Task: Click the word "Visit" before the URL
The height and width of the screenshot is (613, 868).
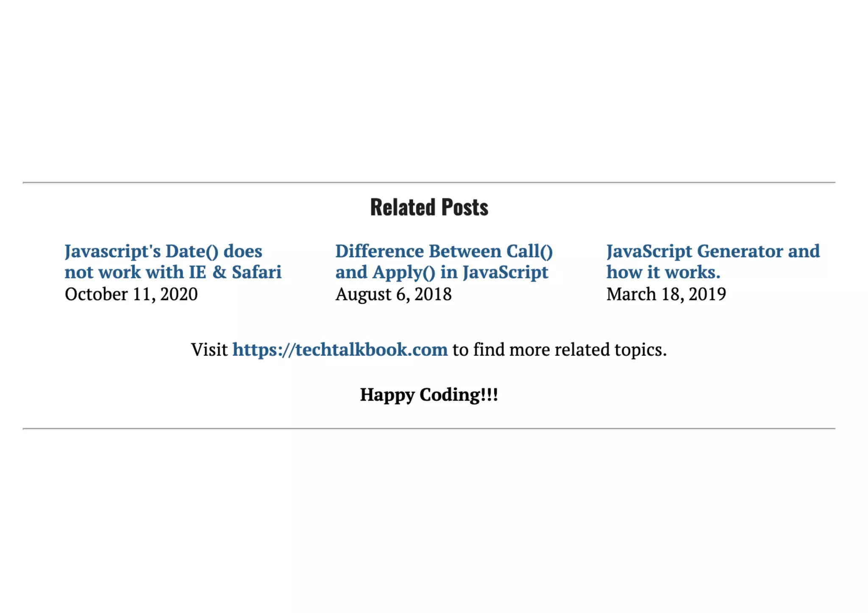Action: point(209,349)
